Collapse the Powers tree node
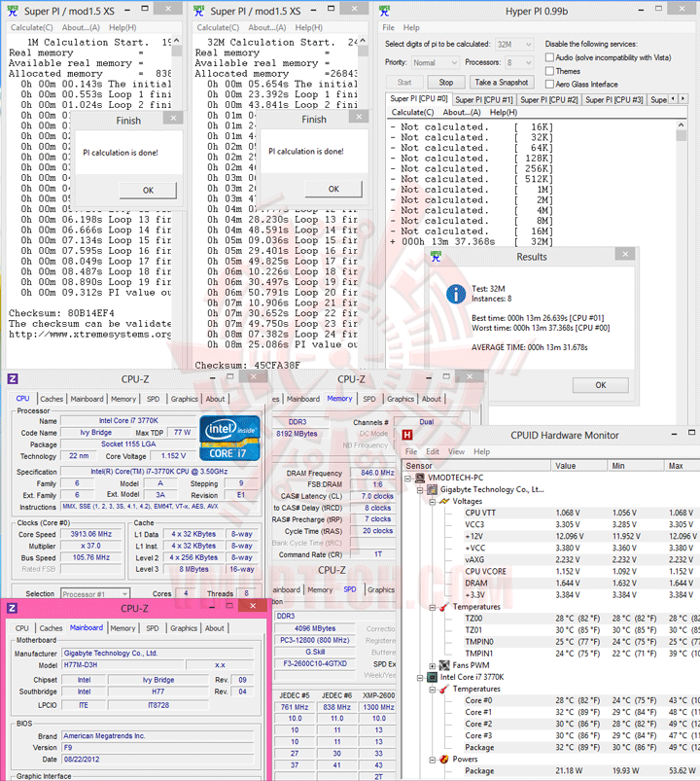This screenshot has width=700, height=781. pos(433,760)
